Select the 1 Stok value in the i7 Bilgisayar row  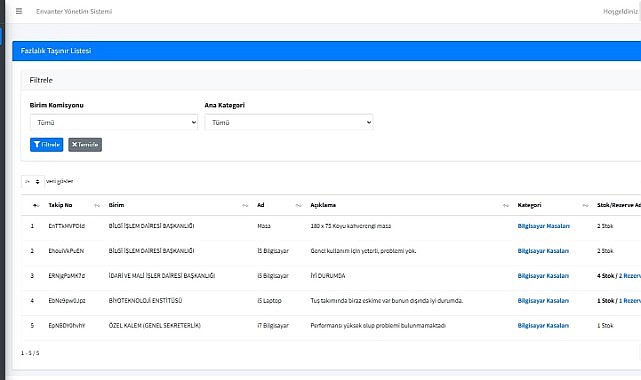click(x=605, y=326)
